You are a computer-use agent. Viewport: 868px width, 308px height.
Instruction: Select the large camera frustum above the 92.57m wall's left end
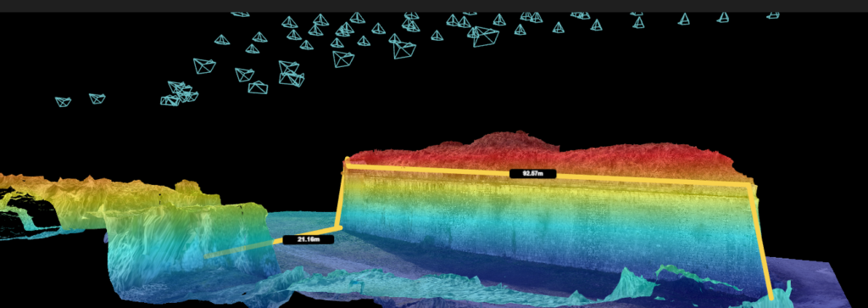pyautogui.click(x=343, y=59)
